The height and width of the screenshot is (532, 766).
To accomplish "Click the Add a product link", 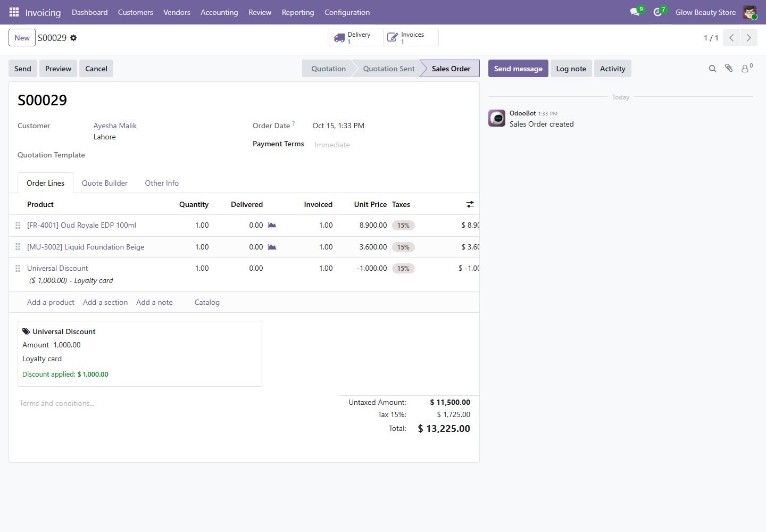I will [51, 302].
